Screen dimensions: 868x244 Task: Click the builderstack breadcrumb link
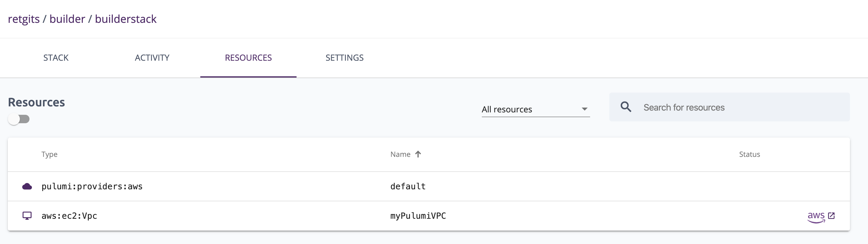126,19
